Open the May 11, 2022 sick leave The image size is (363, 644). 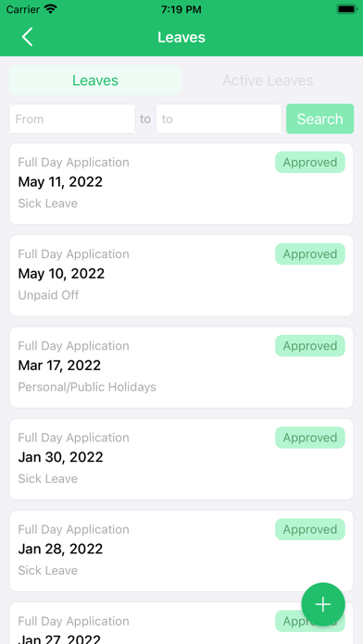181,183
